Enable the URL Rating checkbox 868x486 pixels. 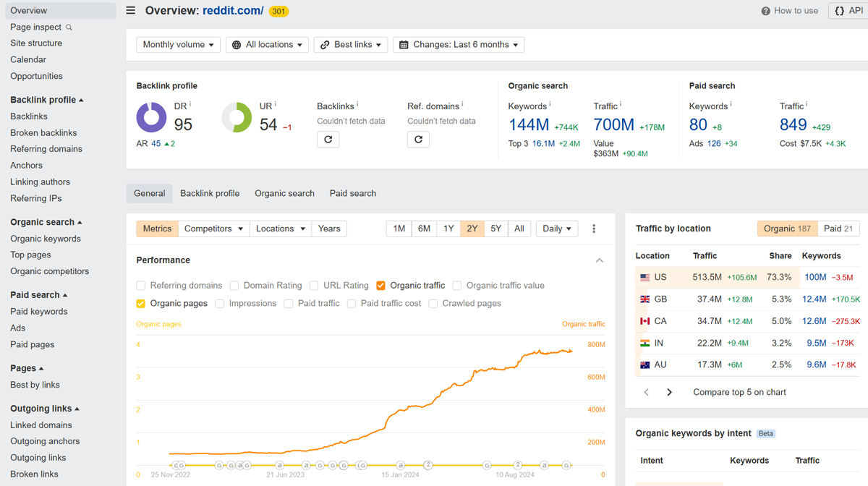(314, 286)
